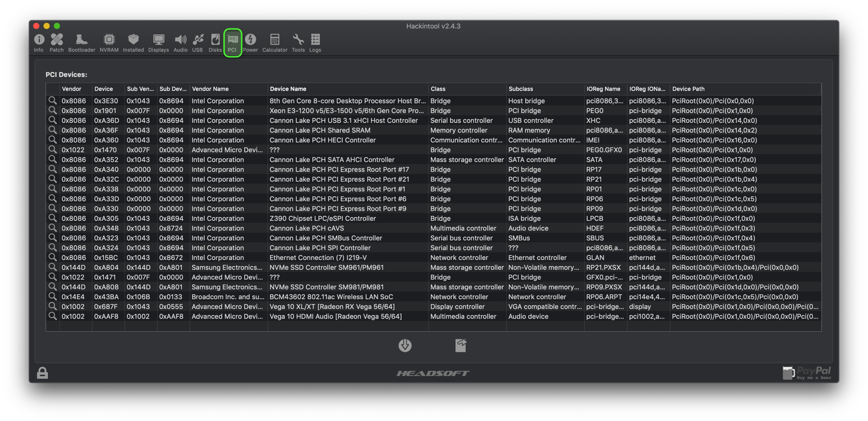Screen dimensions: 868x421
Task: Click magnifier icon for Vega 10 HDMI Audio row
Action: [53, 316]
